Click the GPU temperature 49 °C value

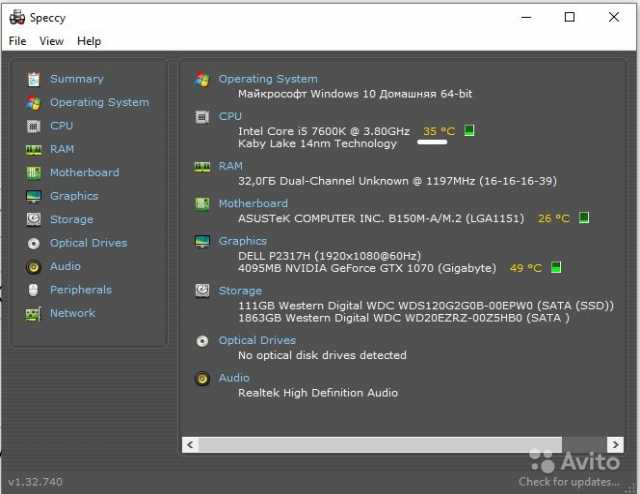[526, 268]
